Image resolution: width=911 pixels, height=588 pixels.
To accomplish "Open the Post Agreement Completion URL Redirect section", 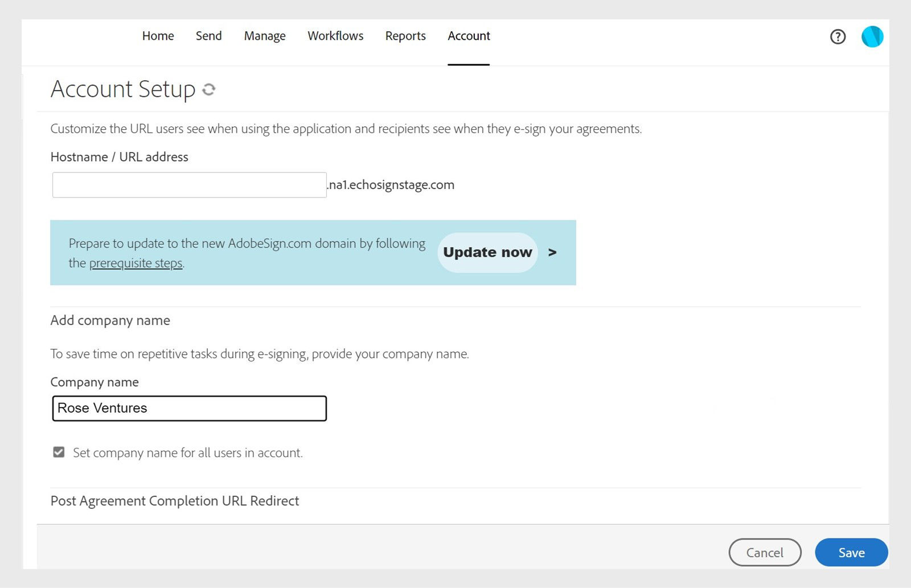I will [x=174, y=501].
